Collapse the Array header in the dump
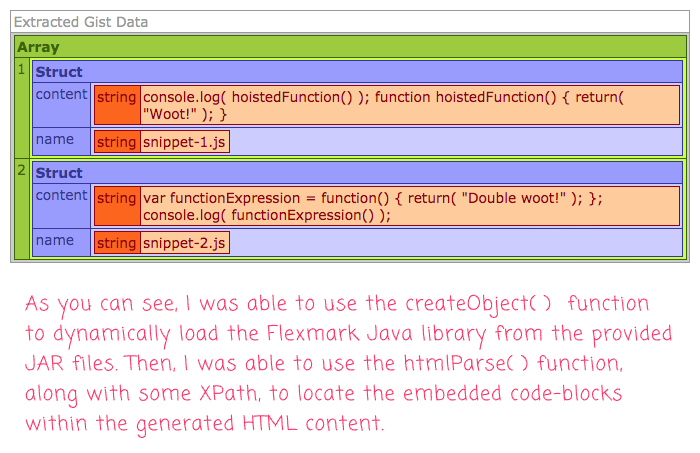The width and height of the screenshot is (700, 453). tap(350, 47)
